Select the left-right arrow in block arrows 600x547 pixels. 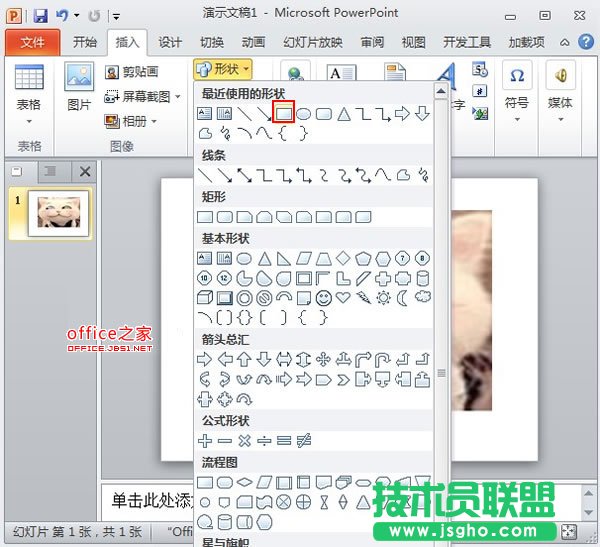coord(284,359)
